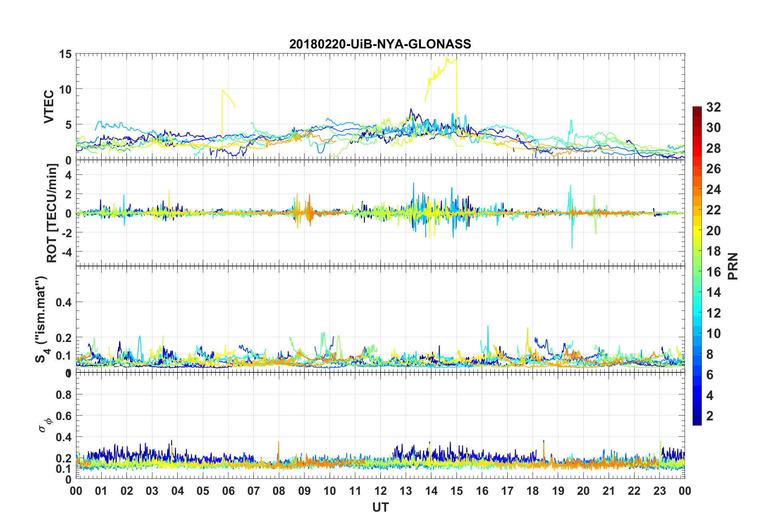Click the PRN colorbar label
This screenshot has height=532, width=761.
pyautogui.click(x=733, y=266)
